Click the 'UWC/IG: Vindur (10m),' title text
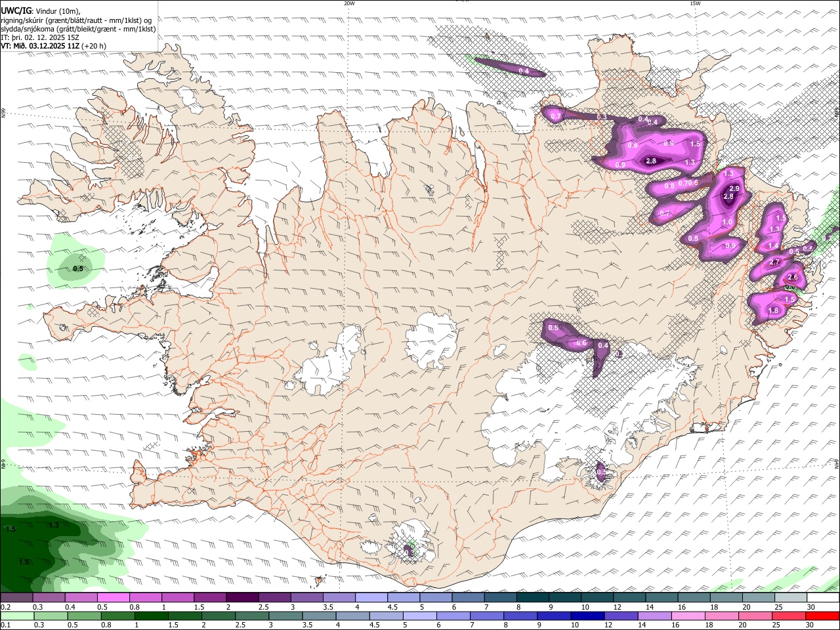The height and width of the screenshot is (630, 840). pos(41,10)
